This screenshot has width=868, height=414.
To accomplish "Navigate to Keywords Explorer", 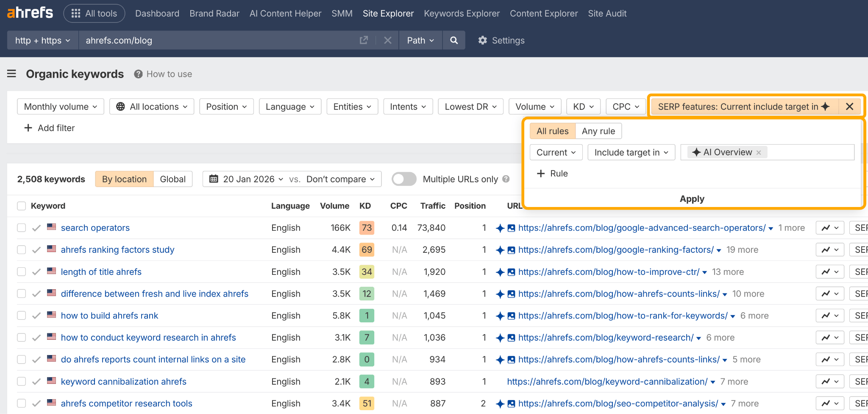I will (x=462, y=13).
